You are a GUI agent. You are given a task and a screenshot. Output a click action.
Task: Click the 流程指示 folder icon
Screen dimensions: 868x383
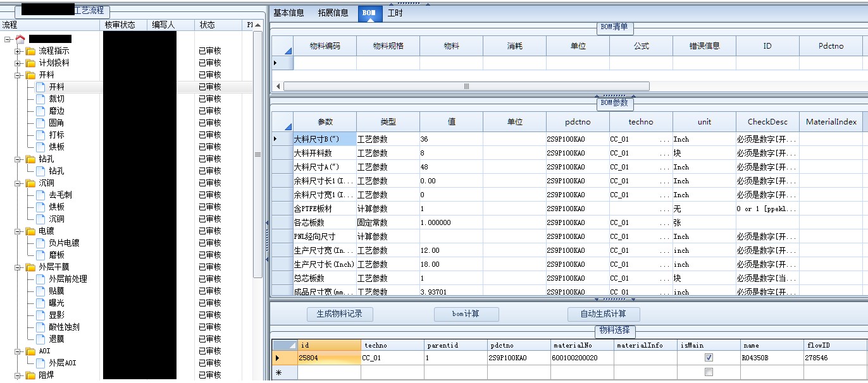click(x=30, y=51)
